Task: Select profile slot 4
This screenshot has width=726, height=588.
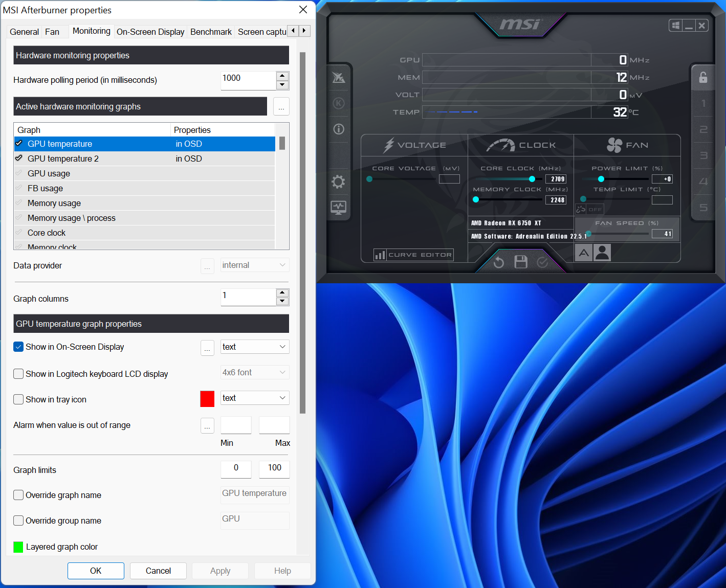Action: point(703,182)
